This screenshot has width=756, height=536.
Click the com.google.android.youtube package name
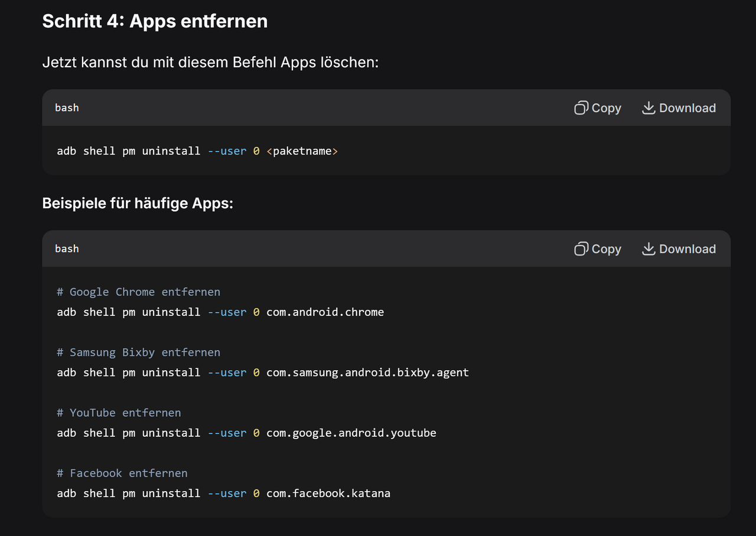351,433
